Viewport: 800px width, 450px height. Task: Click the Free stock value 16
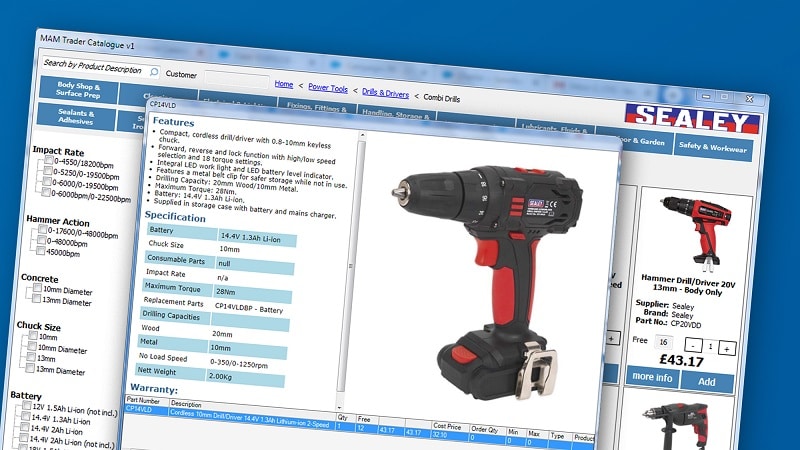pos(663,342)
